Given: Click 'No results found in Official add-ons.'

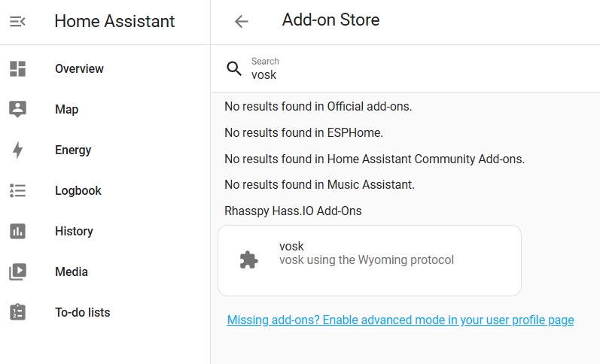Looking at the screenshot, I should tap(318, 107).
